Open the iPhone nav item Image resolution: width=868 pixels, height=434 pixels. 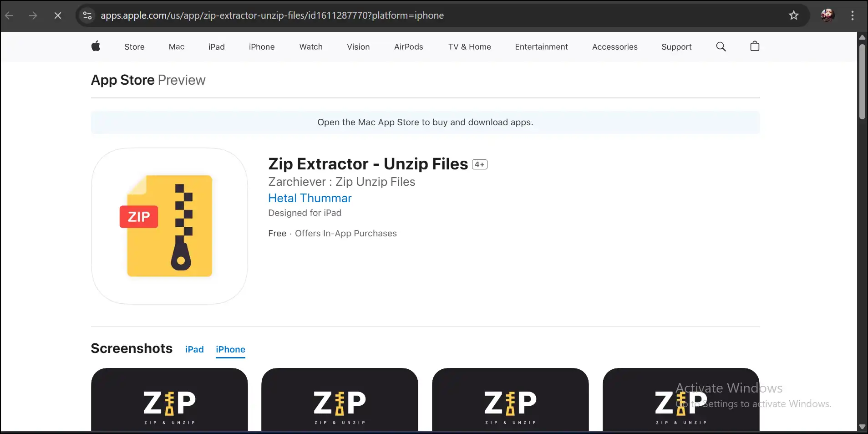[262, 46]
